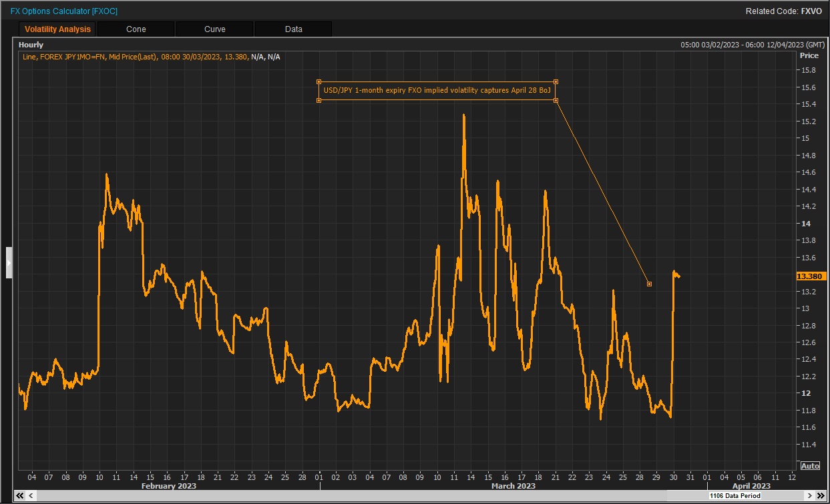
Task: Select the Volatility Analysis tab
Action: click(x=57, y=29)
